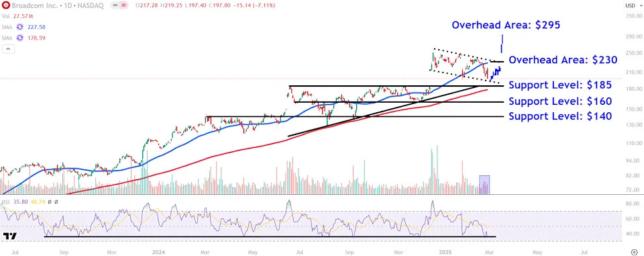Click 60.00 on the RSI axis

pos(632,219)
